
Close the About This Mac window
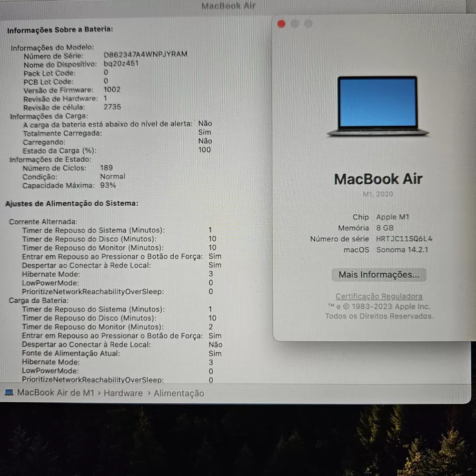tap(281, 24)
